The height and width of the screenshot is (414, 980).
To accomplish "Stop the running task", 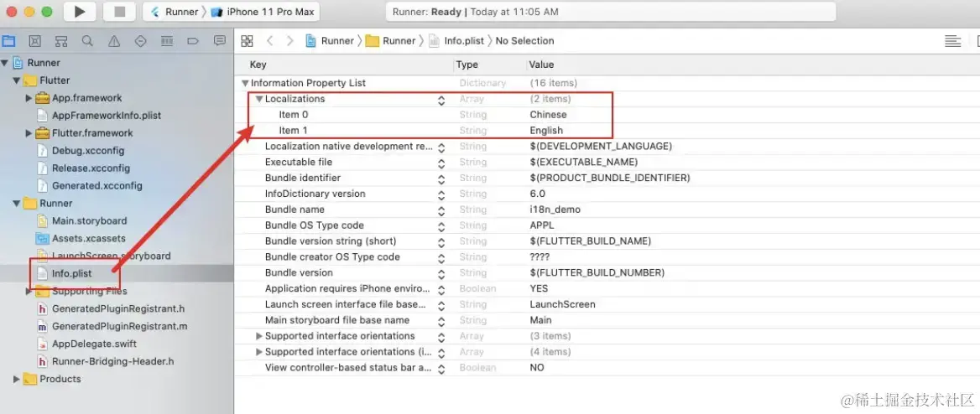I will point(119,11).
